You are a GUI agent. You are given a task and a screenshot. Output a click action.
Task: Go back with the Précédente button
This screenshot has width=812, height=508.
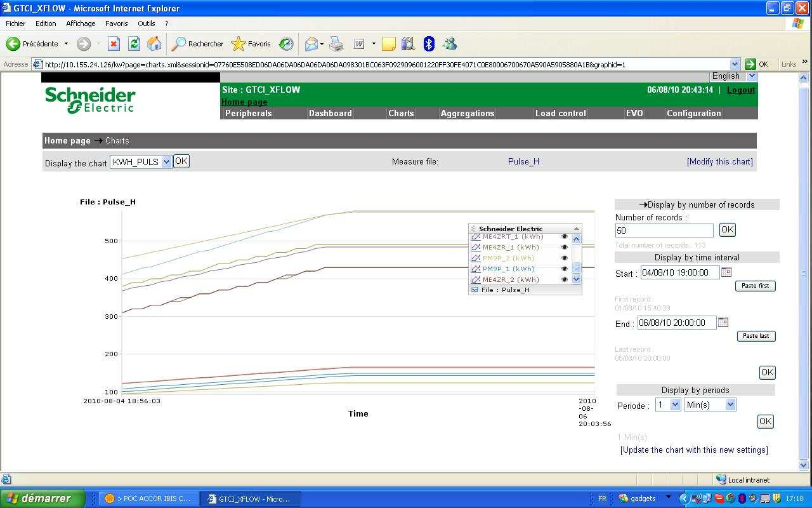(x=33, y=44)
